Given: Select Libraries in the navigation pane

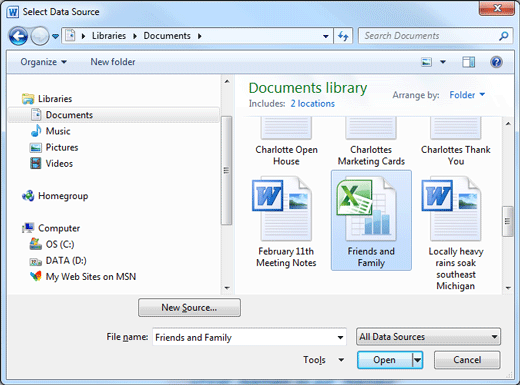Looking at the screenshot, I should tap(47, 99).
